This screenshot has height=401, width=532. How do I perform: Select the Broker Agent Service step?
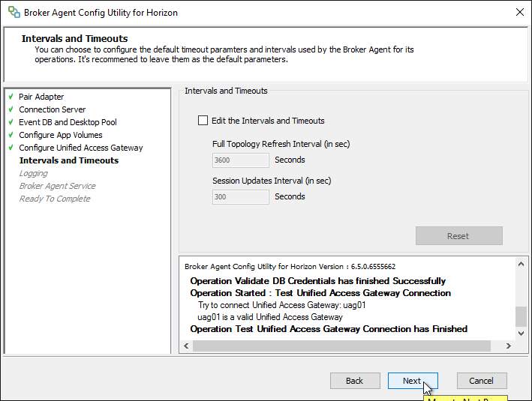(57, 186)
